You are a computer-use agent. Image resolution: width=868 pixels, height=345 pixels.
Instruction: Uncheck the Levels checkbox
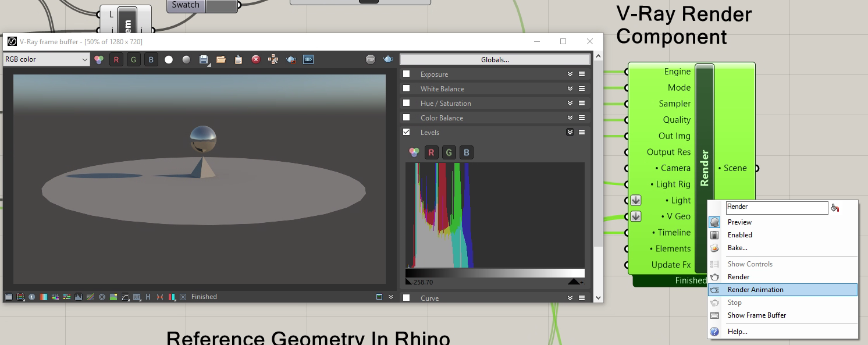pyautogui.click(x=407, y=132)
